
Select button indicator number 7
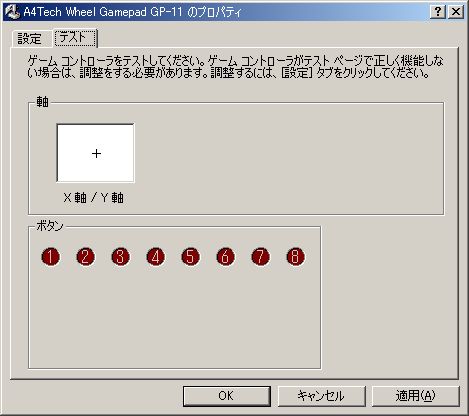coord(260,257)
